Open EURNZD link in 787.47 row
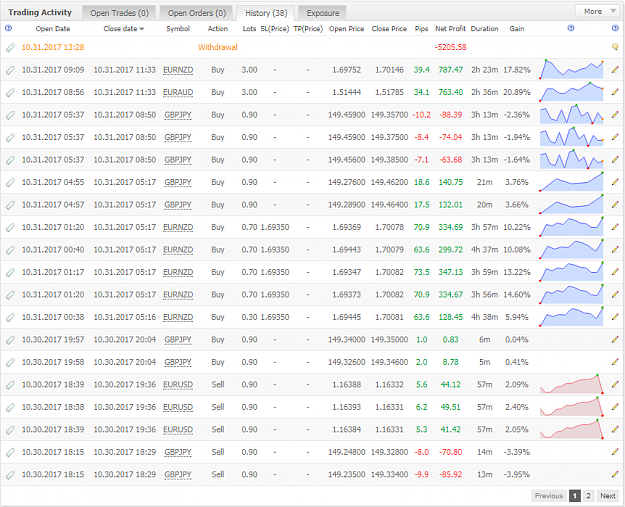The width and height of the screenshot is (625, 507). [178, 70]
